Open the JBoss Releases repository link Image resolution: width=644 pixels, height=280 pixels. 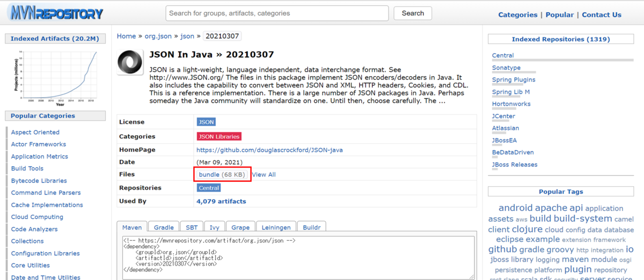click(515, 164)
